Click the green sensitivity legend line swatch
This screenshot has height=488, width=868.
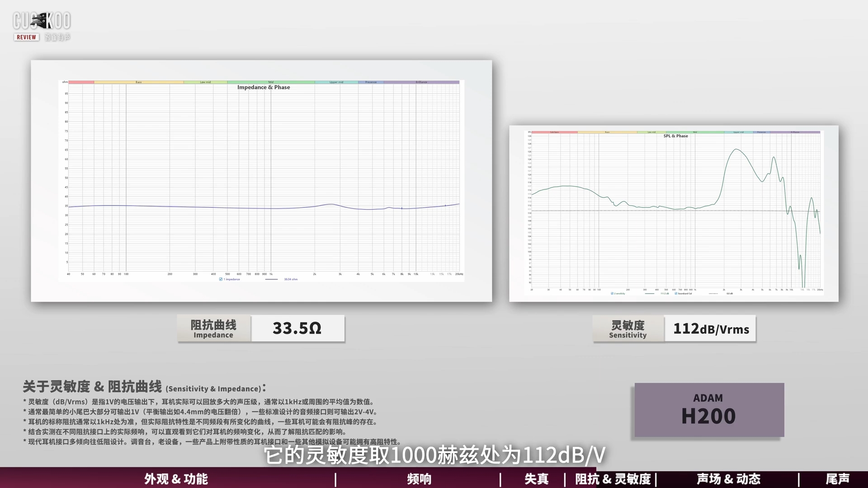coord(650,294)
